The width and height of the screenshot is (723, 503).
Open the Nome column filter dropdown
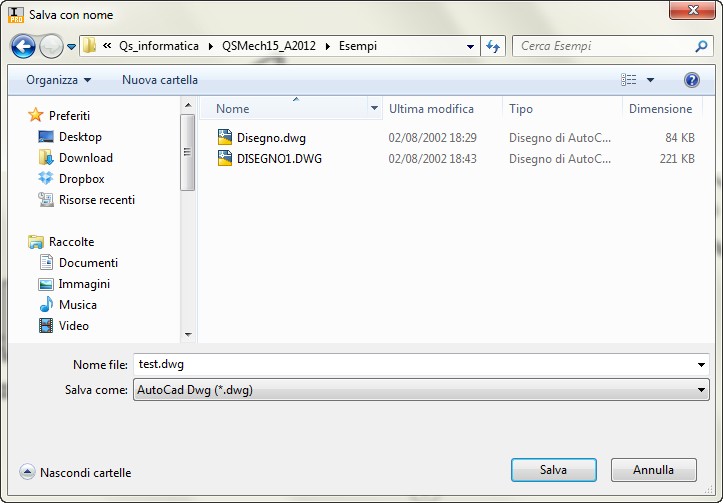[x=374, y=108]
